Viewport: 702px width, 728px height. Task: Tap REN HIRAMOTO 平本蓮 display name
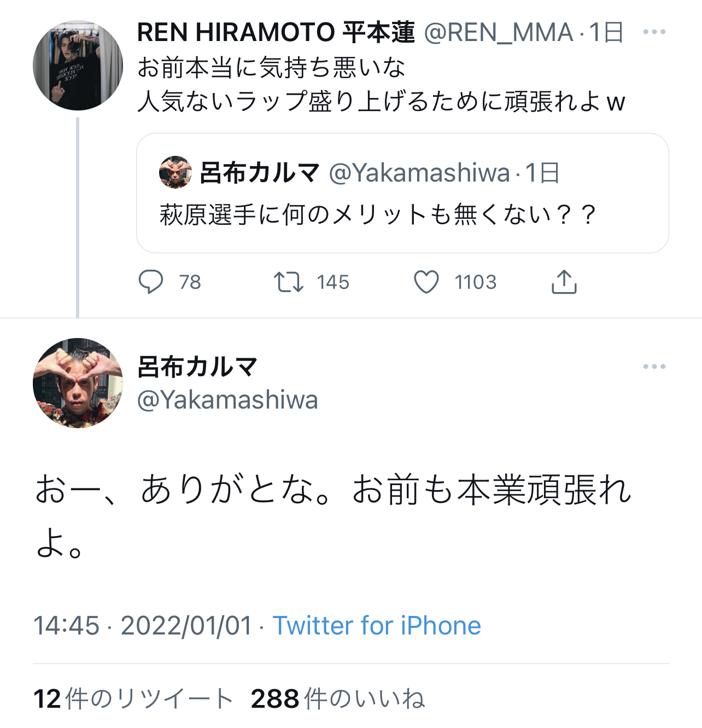click(276, 33)
